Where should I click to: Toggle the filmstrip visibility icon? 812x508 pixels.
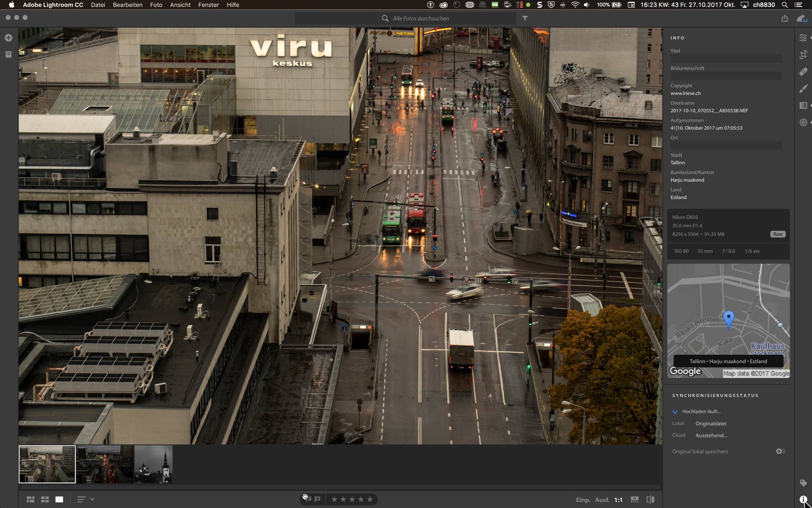pyautogui.click(x=635, y=500)
